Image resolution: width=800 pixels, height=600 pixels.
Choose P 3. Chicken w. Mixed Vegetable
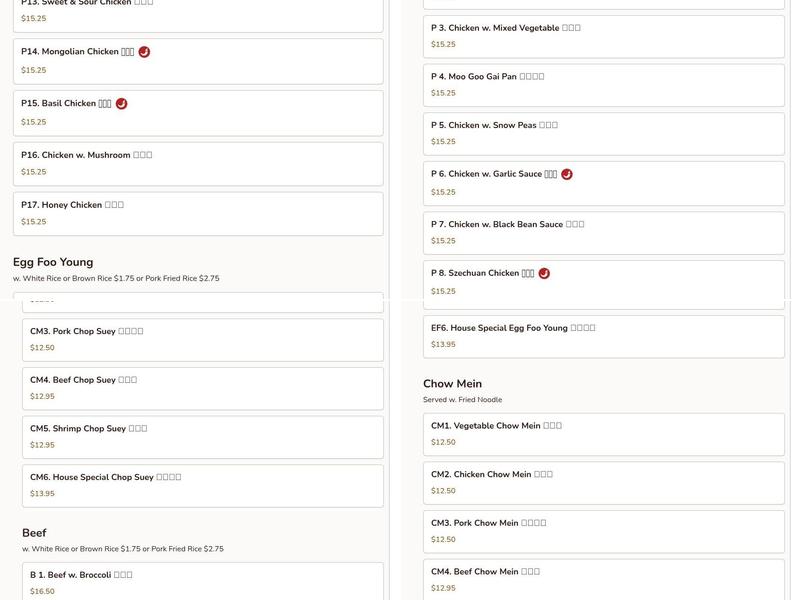(603, 36)
